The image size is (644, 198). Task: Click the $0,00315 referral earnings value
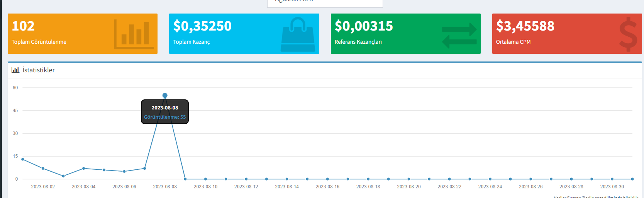coord(364,26)
